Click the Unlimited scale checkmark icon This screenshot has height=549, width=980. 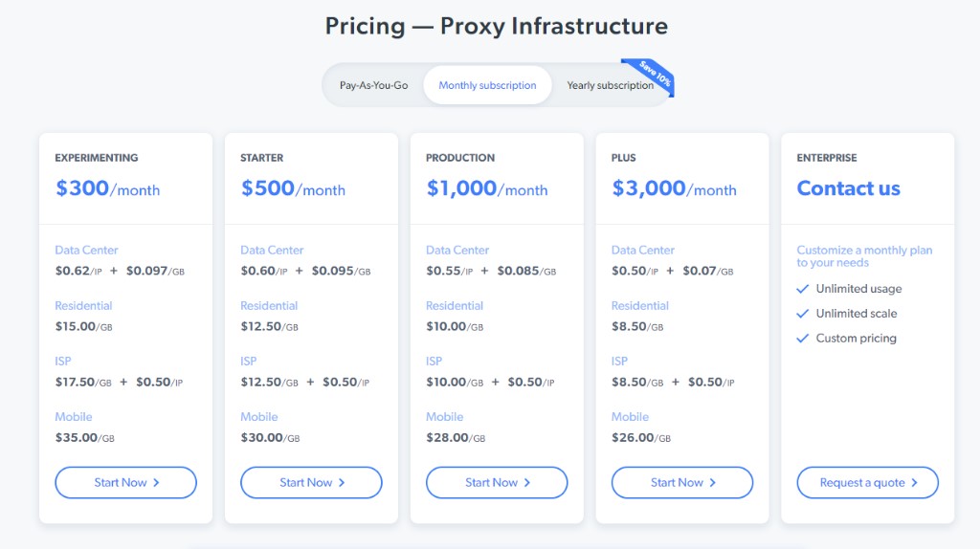[x=803, y=314]
